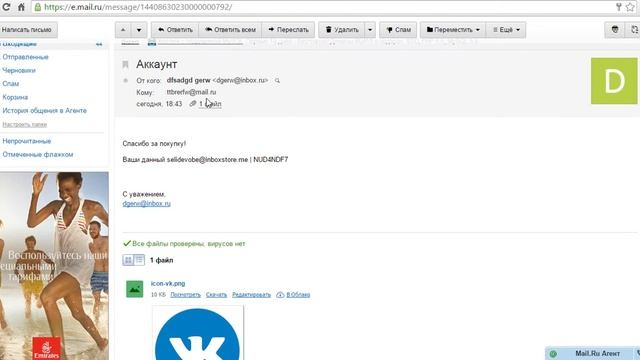Click the sender name dfsadgd gerw
Image resolution: width=640 pixels, height=360 pixels.
tap(189, 80)
